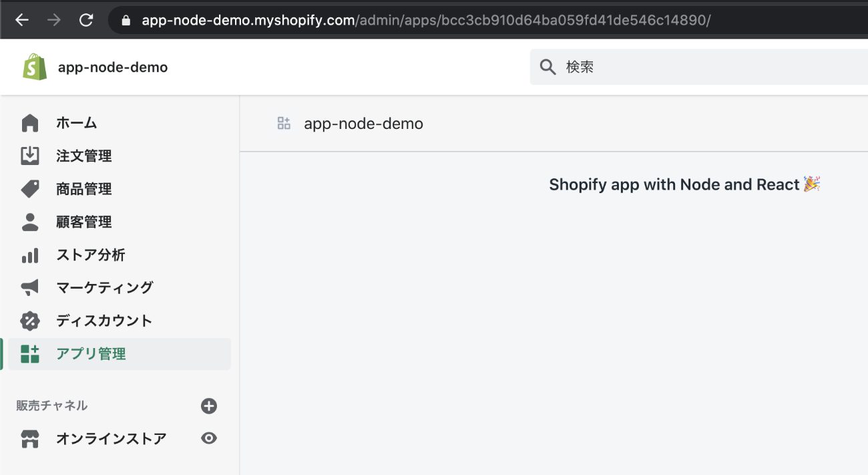Click the 販売チャネル section label
This screenshot has height=475, width=868.
coord(52,406)
